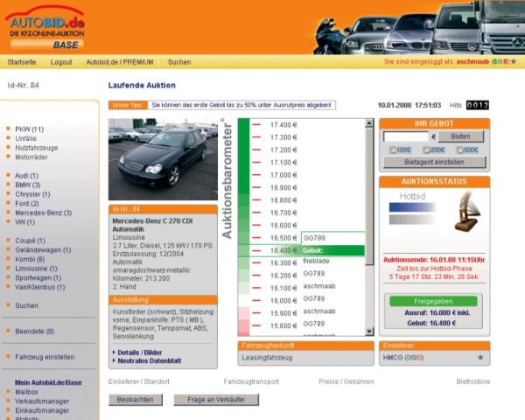The image size is (525, 420).
Task: Go to Autobid.de / PREMIUM
Action: point(120,62)
